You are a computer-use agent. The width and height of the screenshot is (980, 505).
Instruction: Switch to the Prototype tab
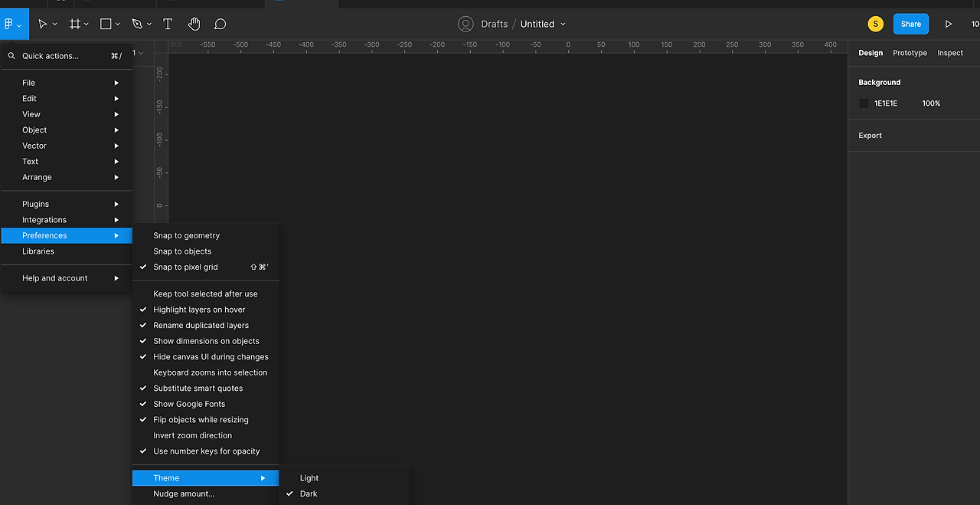tap(910, 53)
